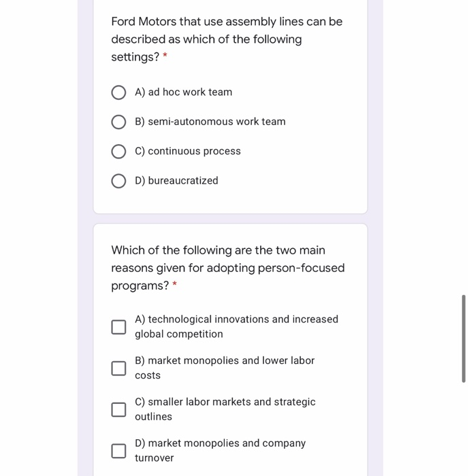The height and width of the screenshot is (476, 469).
Task: Click the person-focused programs question text
Action: pos(228,268)
